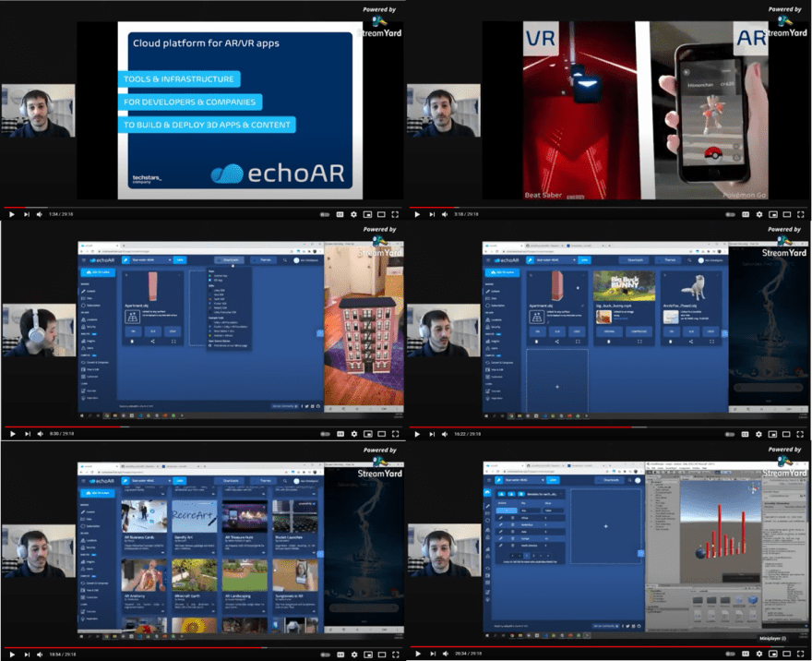Mute the volume in the 1:34 player

pyautogui.click(x=40, y=214)
